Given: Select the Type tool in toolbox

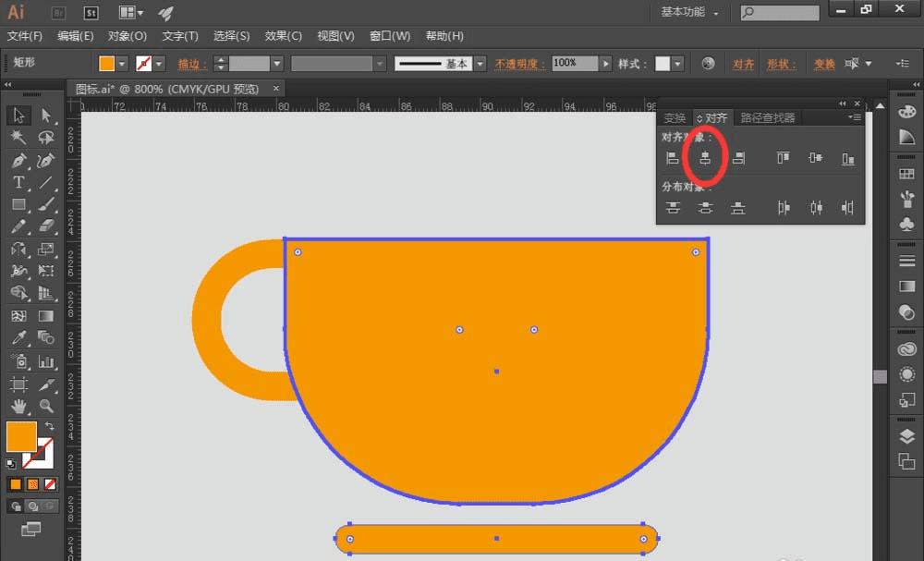Looking at the screenshot, I should click(x=18, y=183).
